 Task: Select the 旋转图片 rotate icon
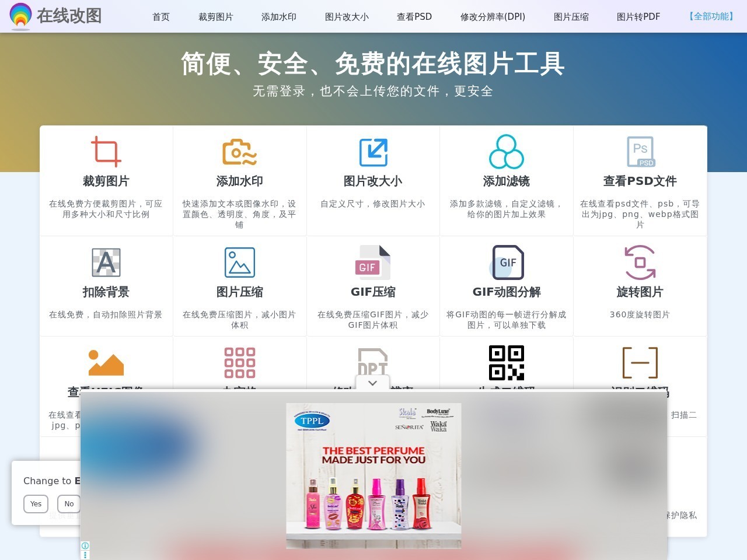coord(640,262)
